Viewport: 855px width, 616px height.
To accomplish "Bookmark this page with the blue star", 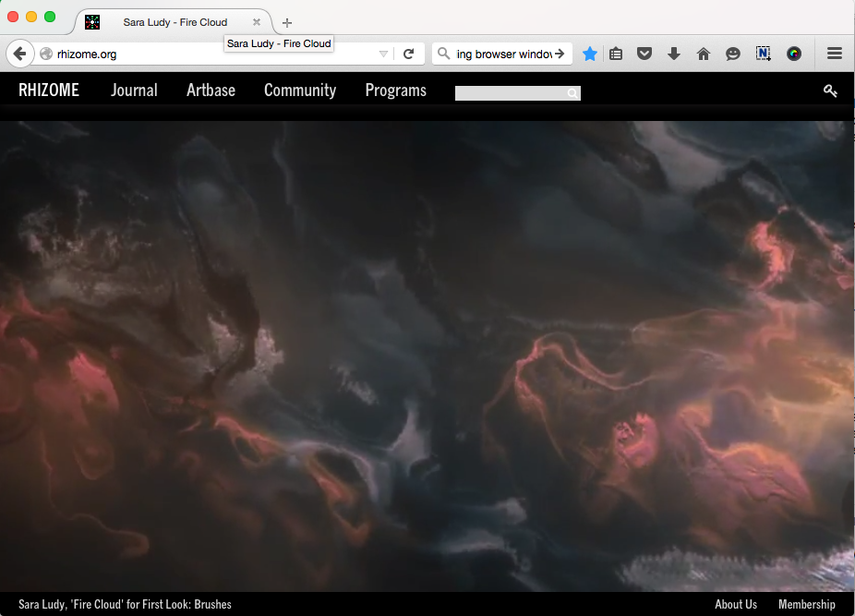I will tap(589, 54).
